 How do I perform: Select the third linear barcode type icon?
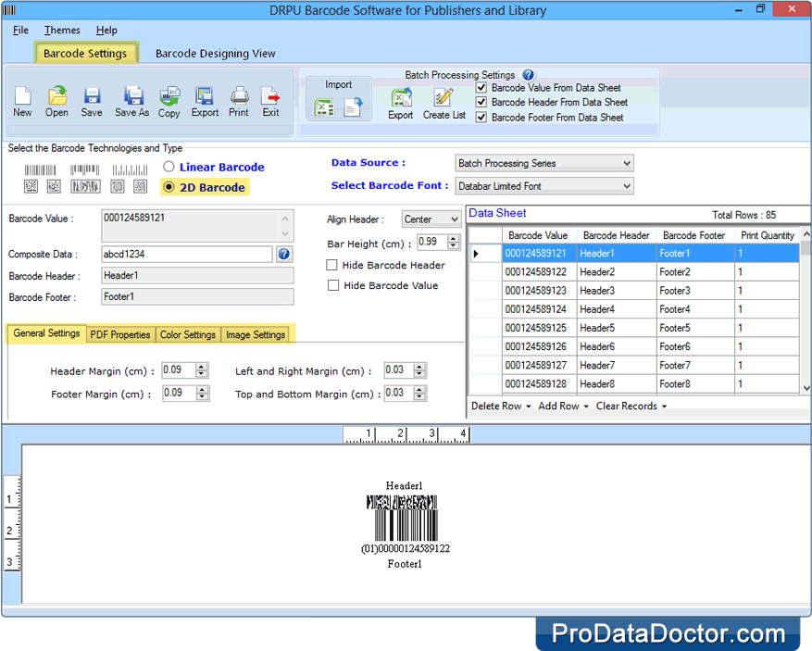[130, 169]
